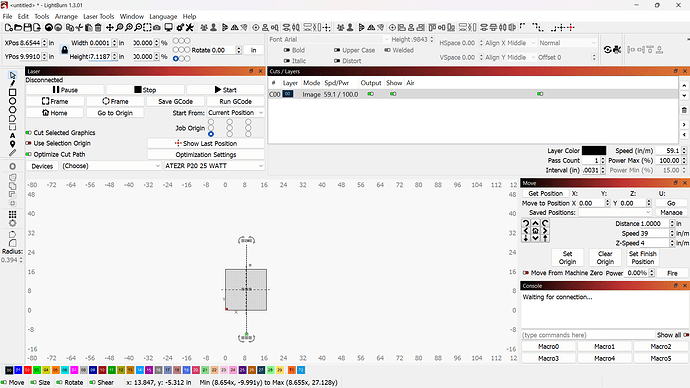690x388 pixels.
Task: Open the Laser Tools menu
Action: 99,16
